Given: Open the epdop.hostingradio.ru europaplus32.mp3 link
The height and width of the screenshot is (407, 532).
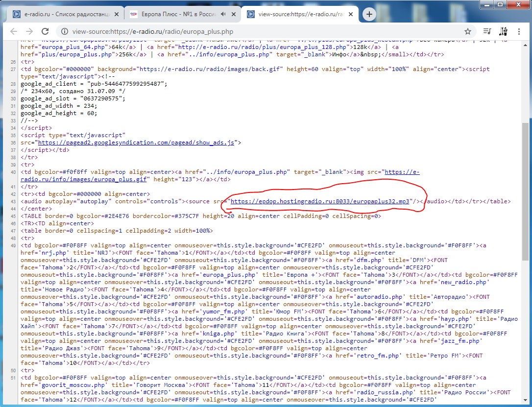Looking at the screenshot, I should click(320, 201).
